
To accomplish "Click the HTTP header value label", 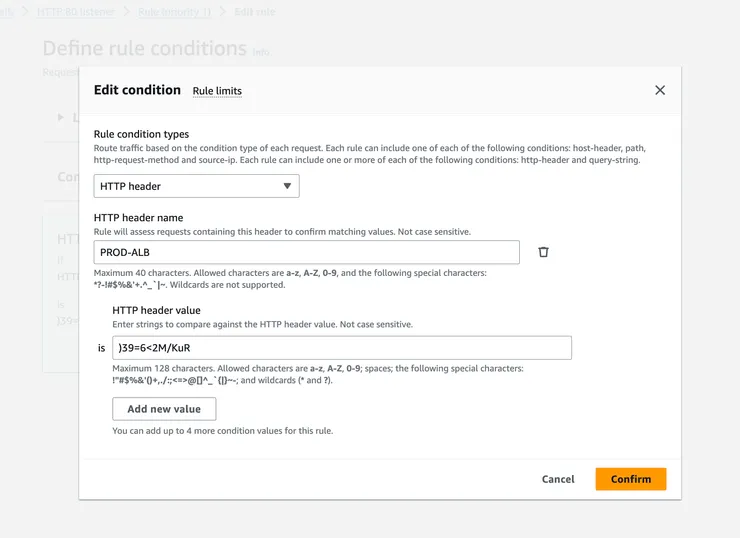I will (x=156, y=310).
